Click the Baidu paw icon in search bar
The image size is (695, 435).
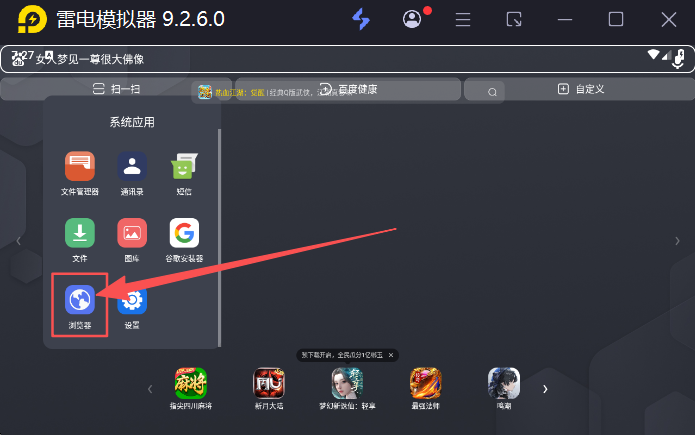pos(18,59)
